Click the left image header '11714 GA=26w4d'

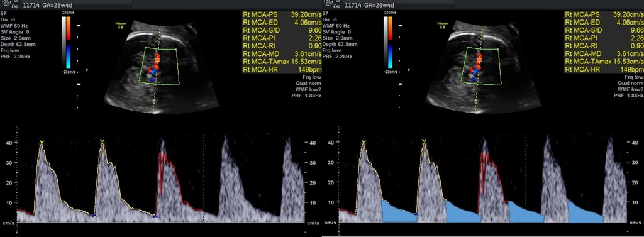[48, 5]
